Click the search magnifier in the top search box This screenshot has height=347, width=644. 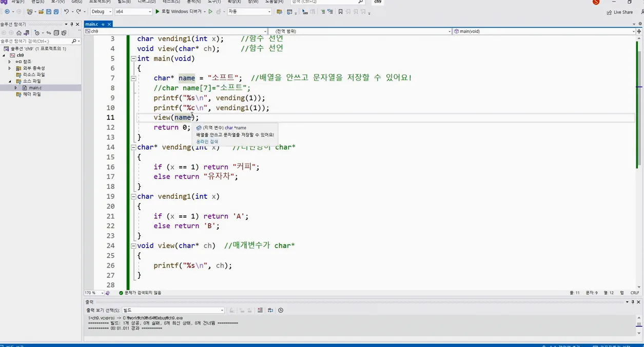(x=361, y=2)
